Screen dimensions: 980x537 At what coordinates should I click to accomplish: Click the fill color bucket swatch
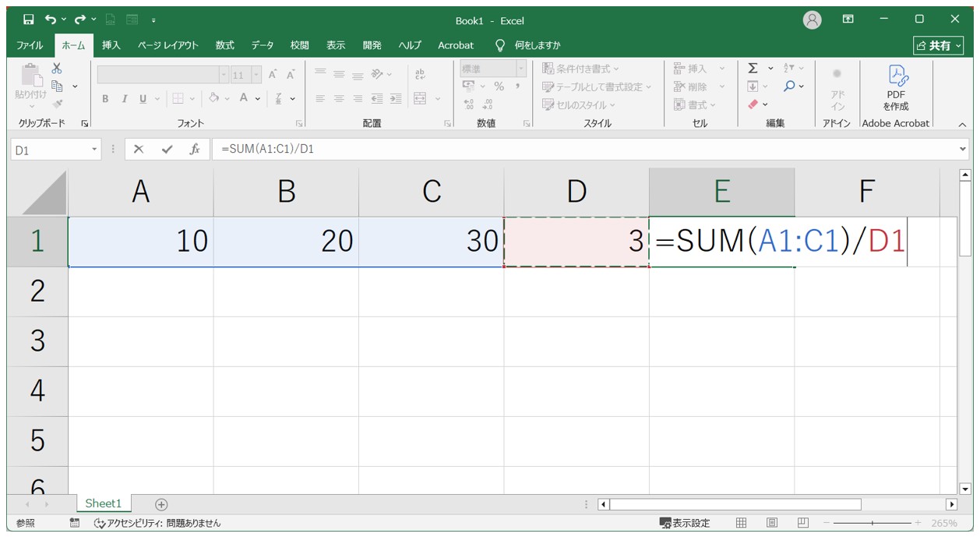click(215, 98)
